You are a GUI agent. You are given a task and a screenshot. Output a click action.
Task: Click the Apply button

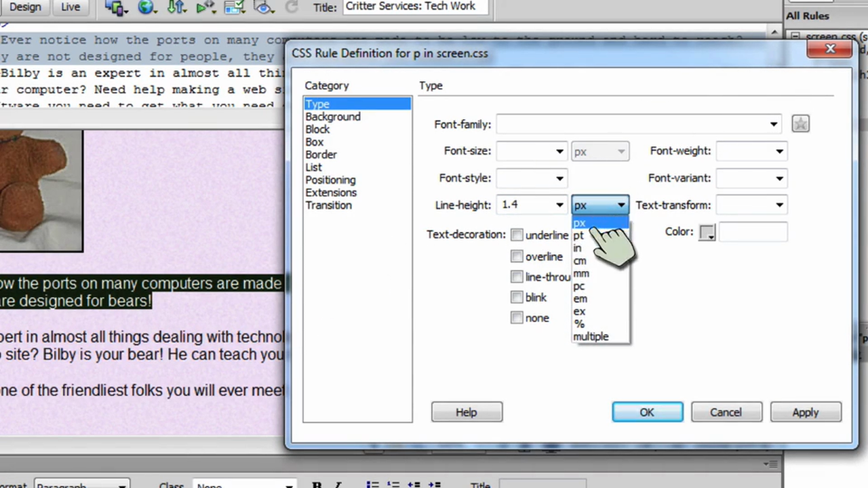pyautogui.click(x=805, y=412)
